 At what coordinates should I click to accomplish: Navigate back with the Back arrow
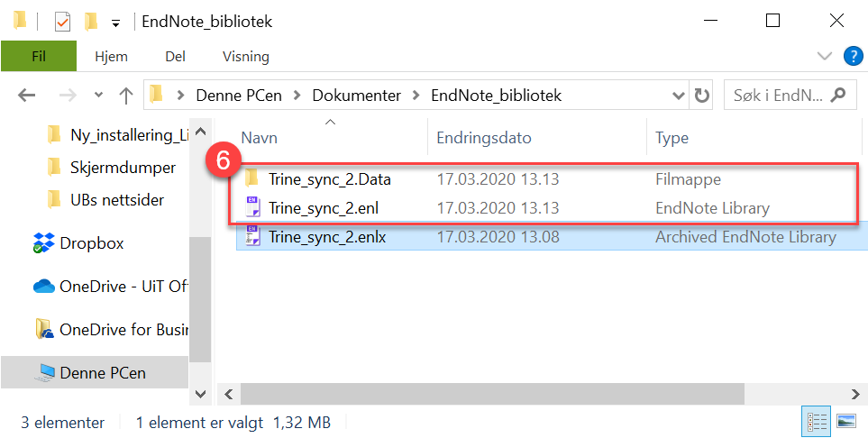[x=26, y=95]
